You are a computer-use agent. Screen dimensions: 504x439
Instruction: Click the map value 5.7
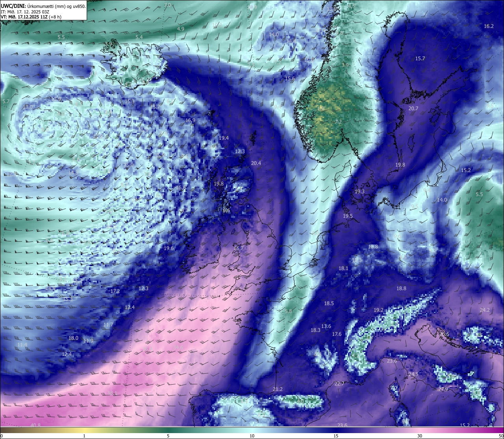click(6, 101)
